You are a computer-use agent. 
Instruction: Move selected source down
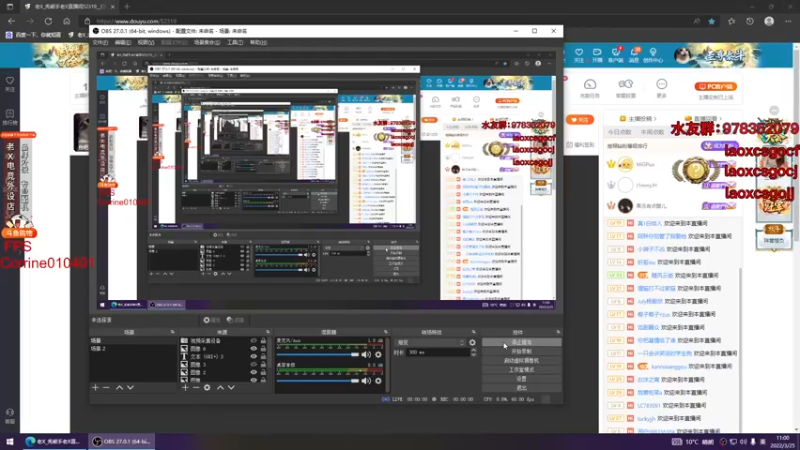click(x=231, y=388)
